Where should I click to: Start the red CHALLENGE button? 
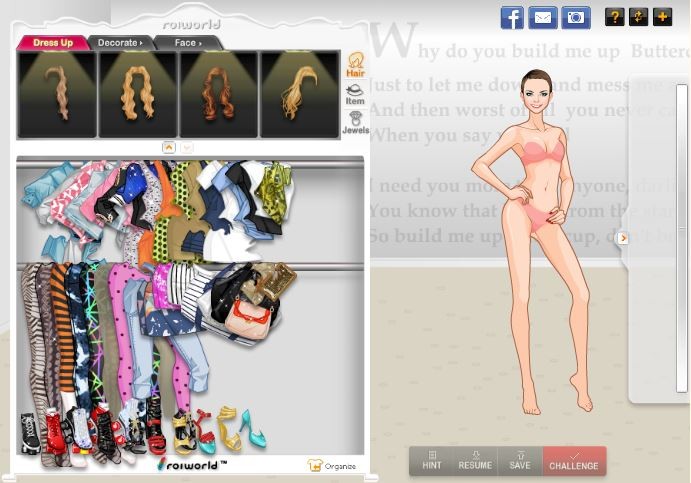[574, 460]
